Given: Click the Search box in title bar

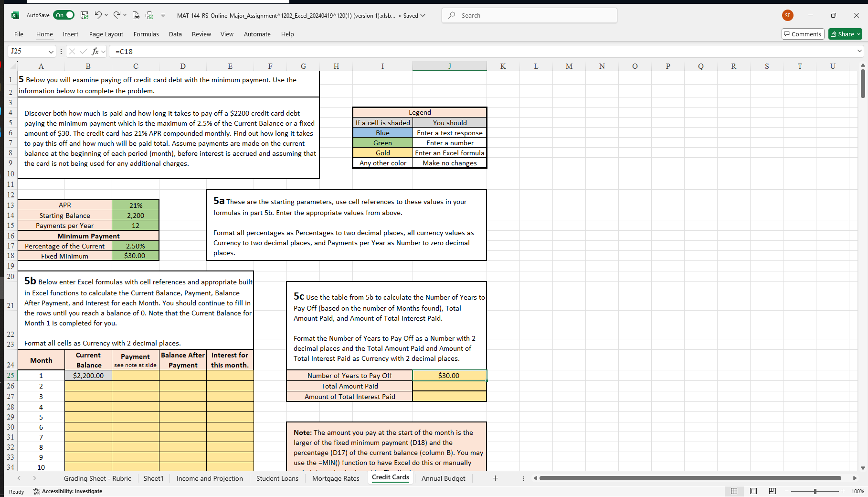Looking at the screenshot, I should coord(529,15).
